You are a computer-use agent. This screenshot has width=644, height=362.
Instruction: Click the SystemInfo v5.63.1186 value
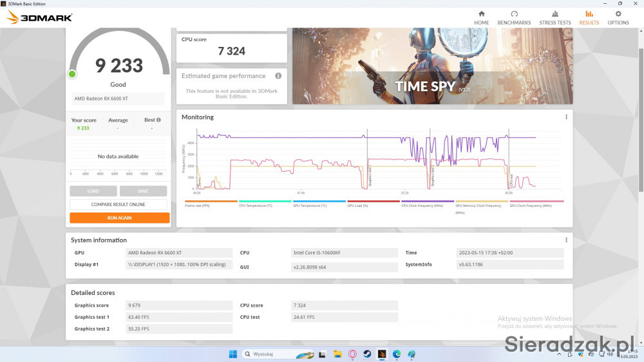(509, 265)
